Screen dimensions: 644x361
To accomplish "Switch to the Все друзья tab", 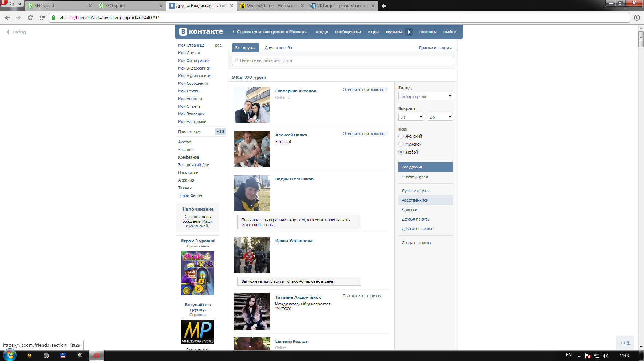I will pos(246,48).
